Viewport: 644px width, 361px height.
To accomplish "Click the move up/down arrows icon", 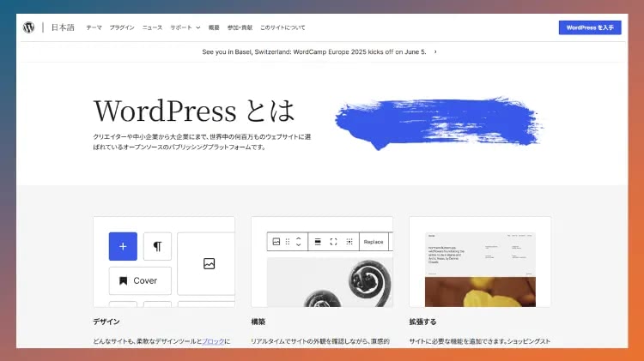I will pos(299,242).
